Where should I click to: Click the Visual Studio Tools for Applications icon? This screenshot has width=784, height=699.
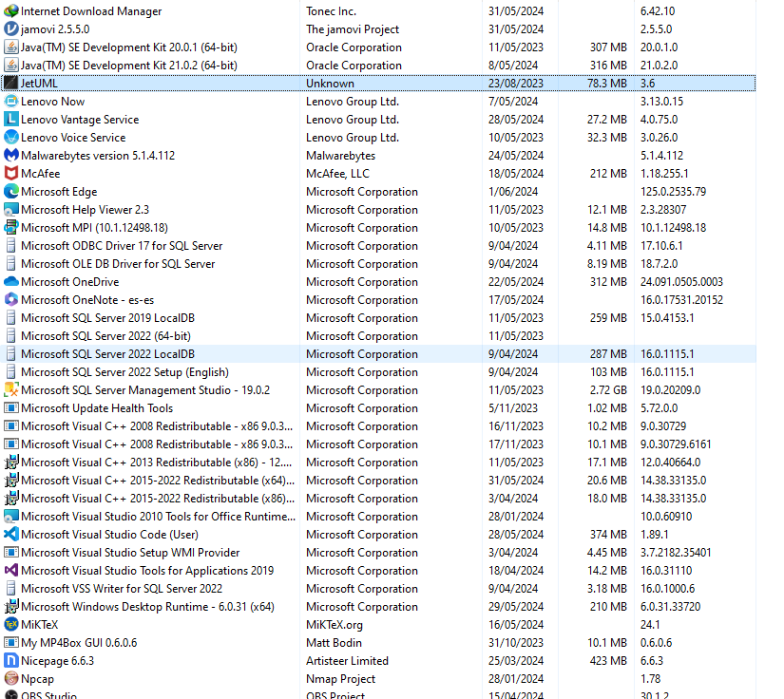11,571
